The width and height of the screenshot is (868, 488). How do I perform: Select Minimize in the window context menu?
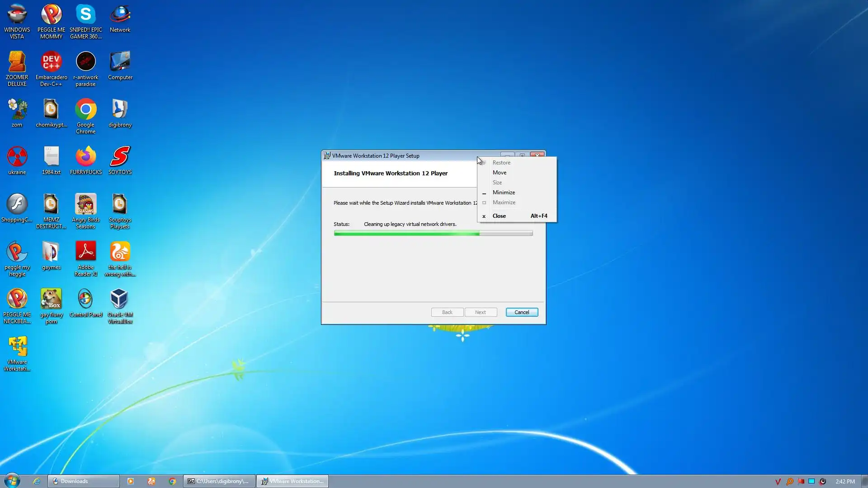[504, 192]
